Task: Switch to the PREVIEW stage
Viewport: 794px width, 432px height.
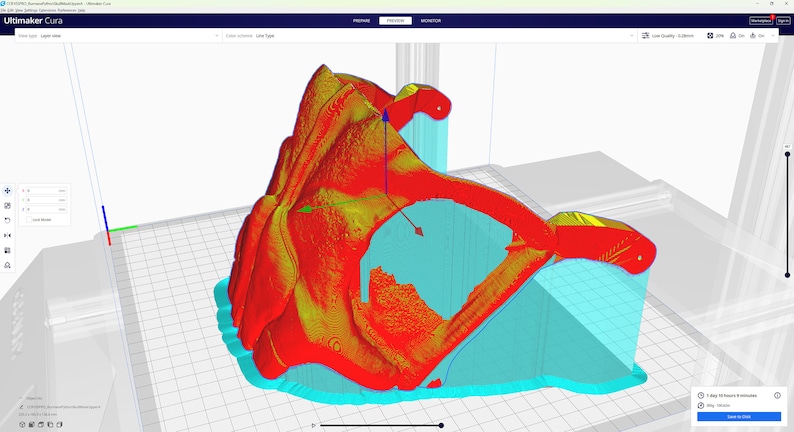Action: pos(395,21)
